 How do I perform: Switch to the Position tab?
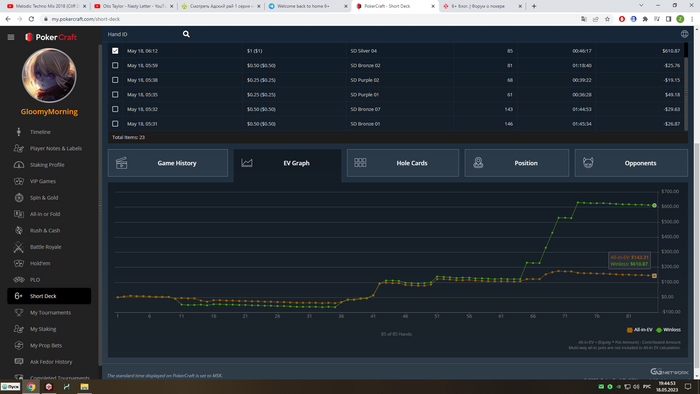517,163
